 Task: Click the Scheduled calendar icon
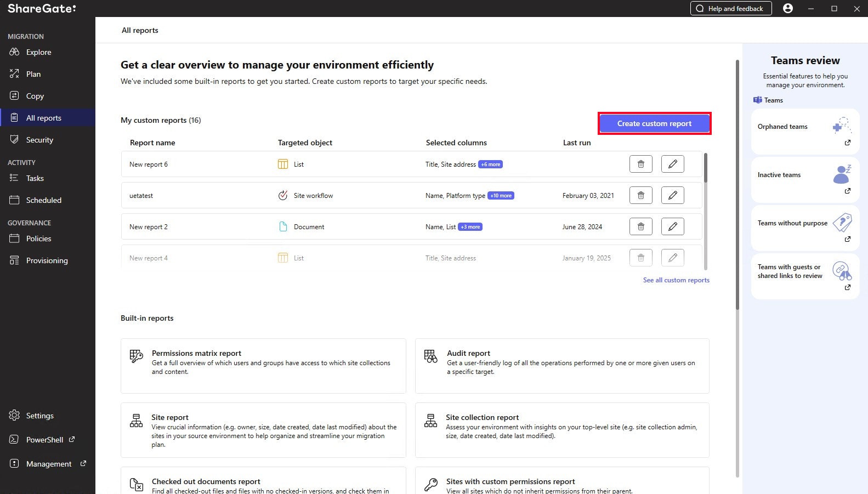tap(14, 200)
